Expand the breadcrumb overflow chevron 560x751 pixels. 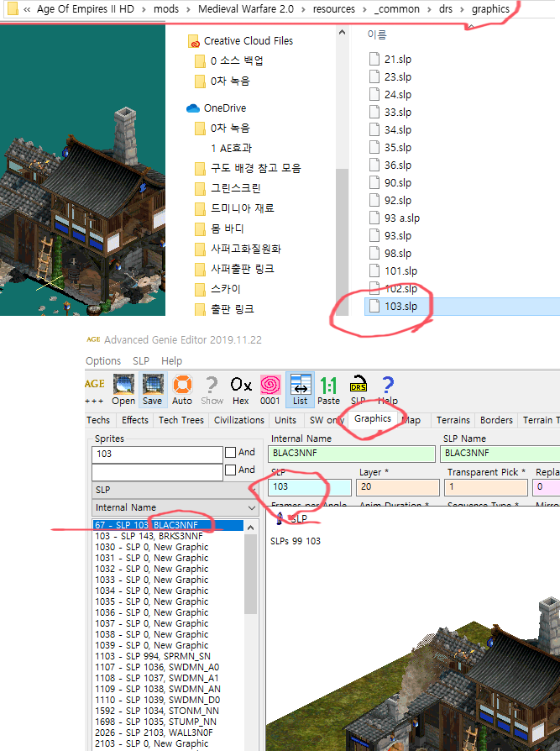point(27,9)
